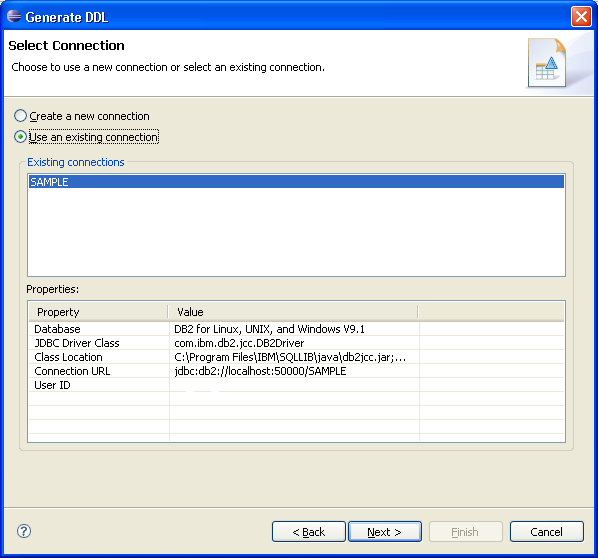Click the Eclipse icon in title bar
The image size is (598, 558).
(14, 16)
